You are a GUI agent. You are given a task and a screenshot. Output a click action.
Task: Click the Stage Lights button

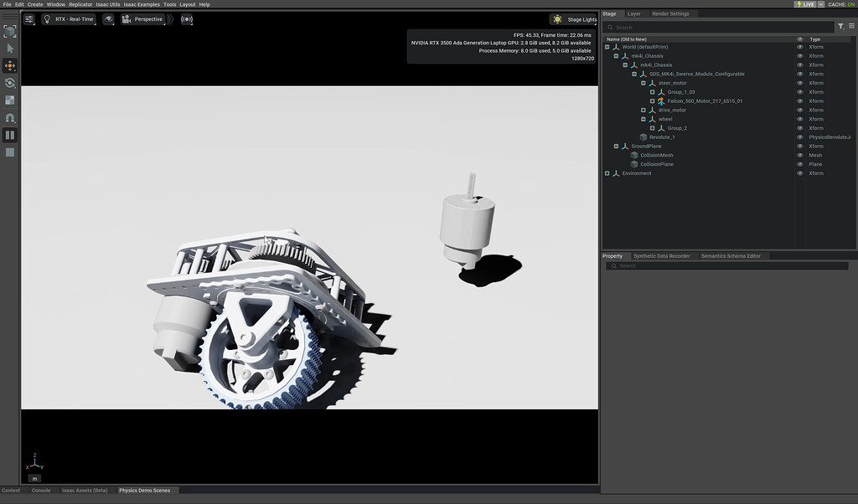point(575,18)
